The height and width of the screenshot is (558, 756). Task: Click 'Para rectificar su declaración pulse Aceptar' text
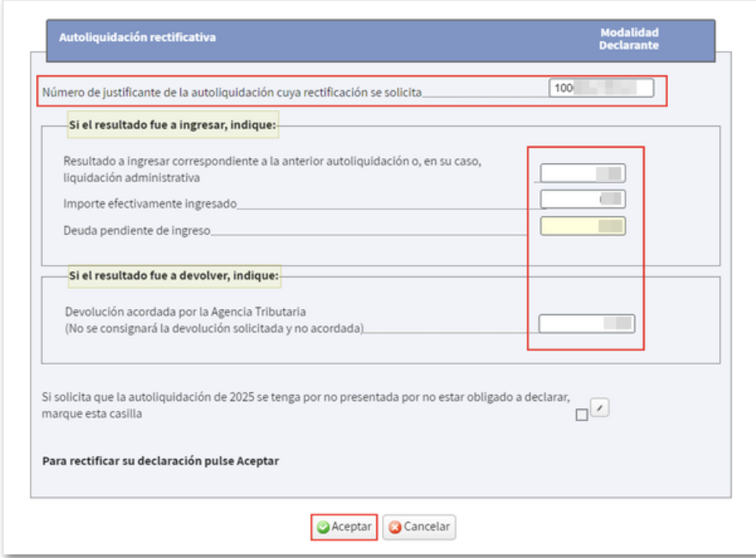pyautogui.click(x=160, y=461)
